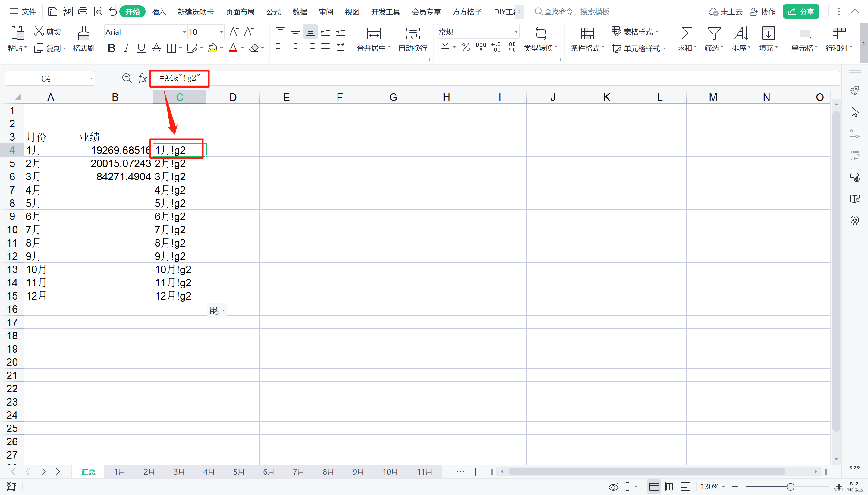This screenshot has height=495, width=868.
Task: Click the Borders grid icon
Action: coord(171,48)
